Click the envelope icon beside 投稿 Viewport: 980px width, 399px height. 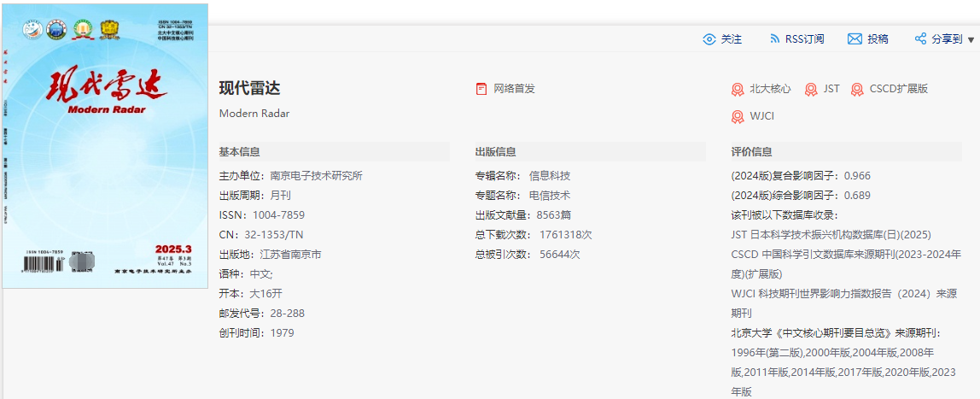click(x=855, y=38)
